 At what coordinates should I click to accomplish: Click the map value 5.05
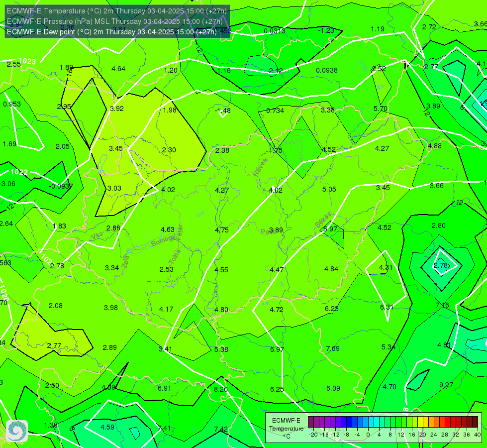329,189
